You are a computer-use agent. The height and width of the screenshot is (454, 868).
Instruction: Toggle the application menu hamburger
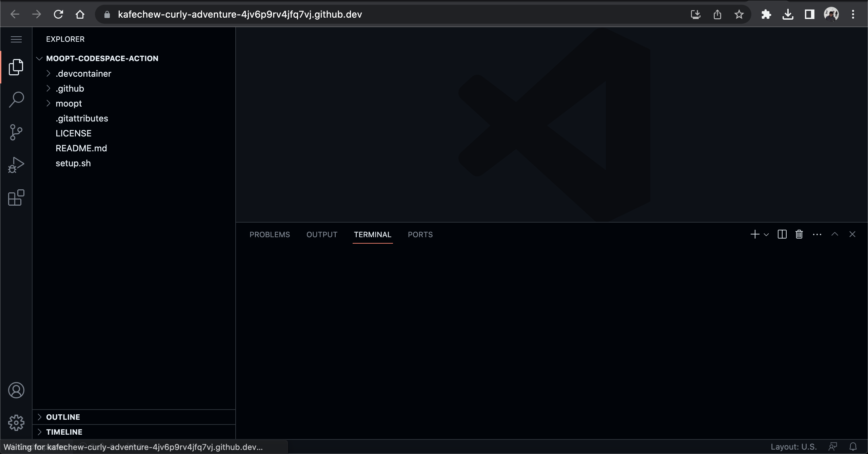coord(16,39)
